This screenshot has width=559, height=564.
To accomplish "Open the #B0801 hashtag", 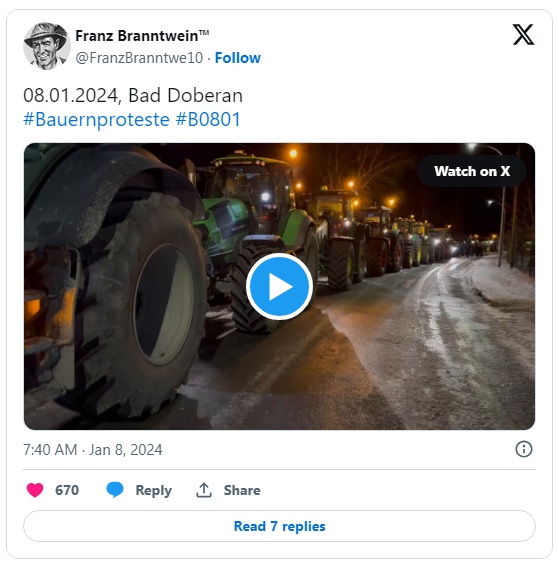I will coord(208,119).
